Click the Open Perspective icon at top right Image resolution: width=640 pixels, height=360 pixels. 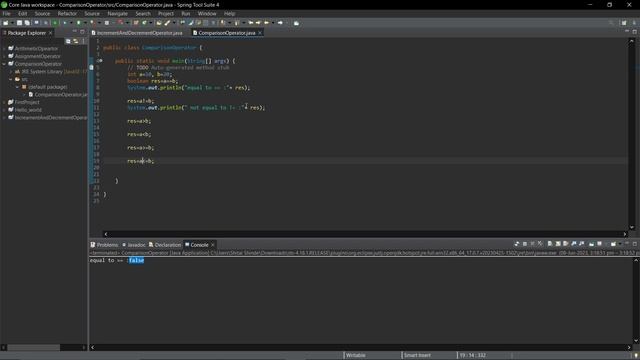coord(624,23)
